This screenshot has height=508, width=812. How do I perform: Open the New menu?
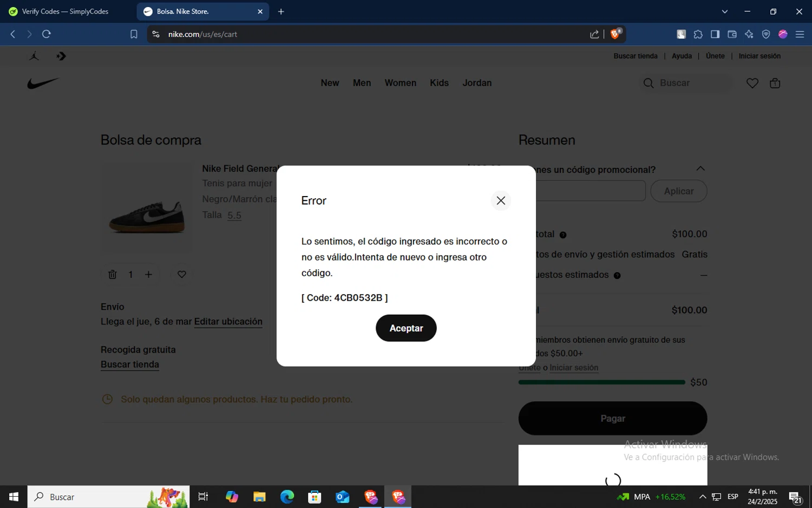click(330, 83)
